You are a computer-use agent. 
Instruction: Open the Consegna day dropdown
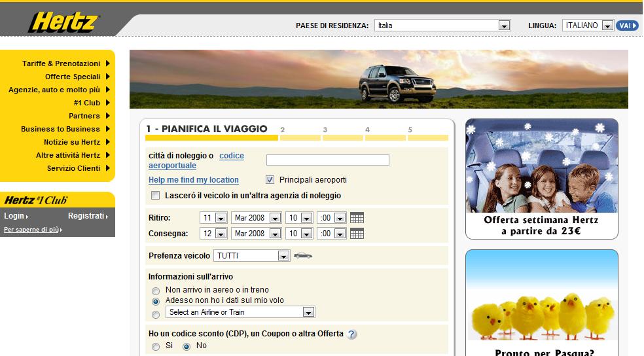point(213,233)
